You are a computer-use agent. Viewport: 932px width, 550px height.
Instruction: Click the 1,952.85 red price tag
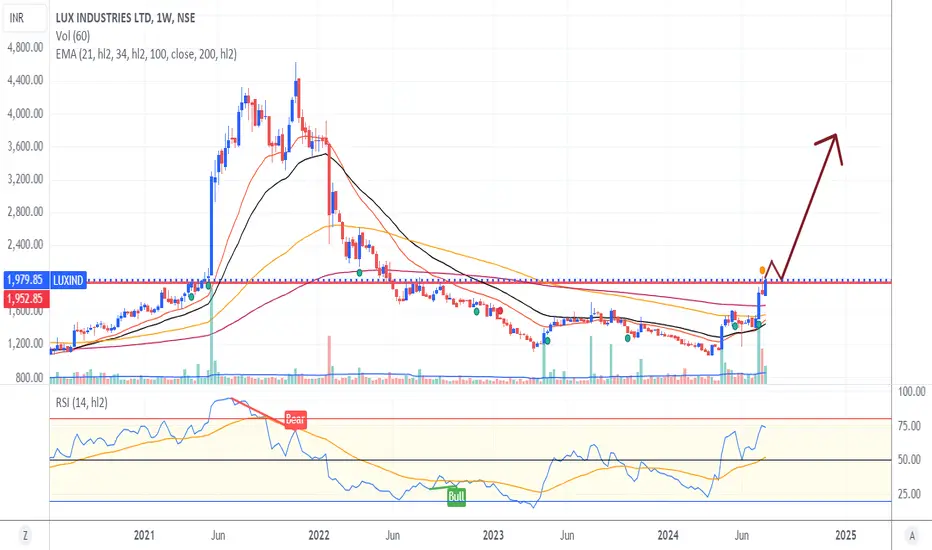[25, 298]
